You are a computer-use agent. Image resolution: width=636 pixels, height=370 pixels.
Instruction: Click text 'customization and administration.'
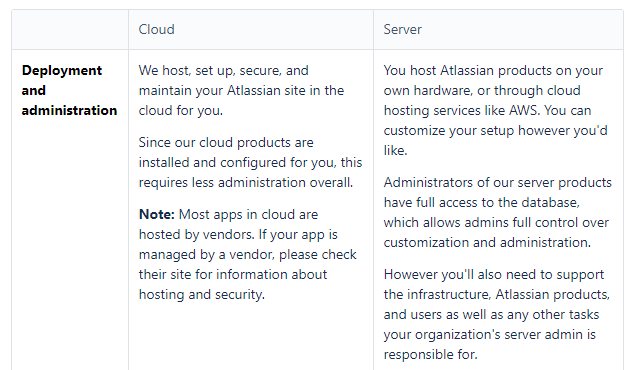(x=487, y=243)
